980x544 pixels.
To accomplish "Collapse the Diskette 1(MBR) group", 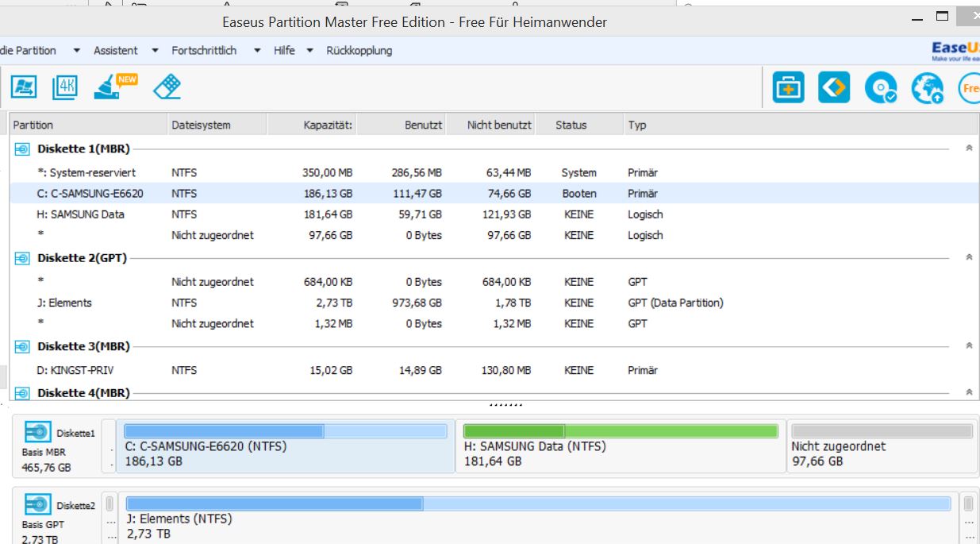I will click(x=969, y=149).
